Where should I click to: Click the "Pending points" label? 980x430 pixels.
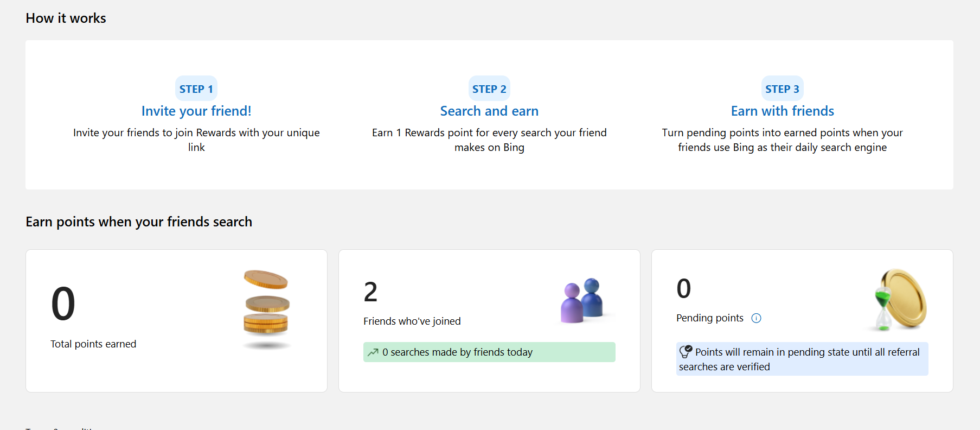[x=709, y=318]
